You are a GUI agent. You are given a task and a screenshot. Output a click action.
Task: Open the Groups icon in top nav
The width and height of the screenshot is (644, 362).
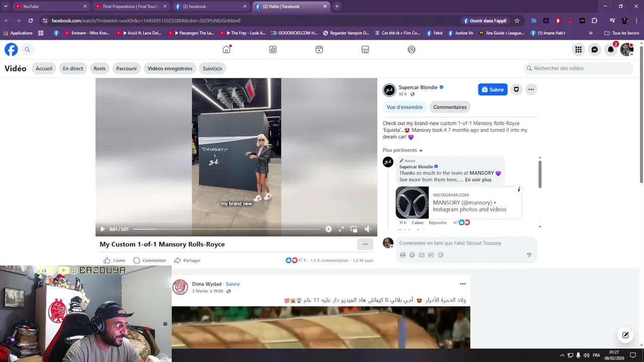click(x=412, y=49)
